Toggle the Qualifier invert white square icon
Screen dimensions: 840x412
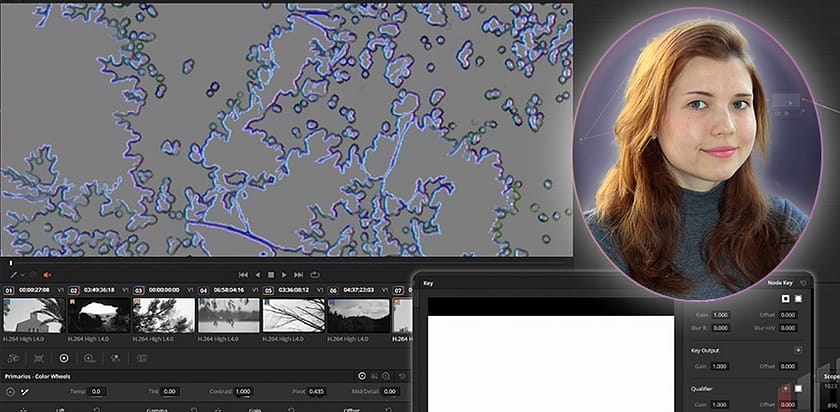798,388
